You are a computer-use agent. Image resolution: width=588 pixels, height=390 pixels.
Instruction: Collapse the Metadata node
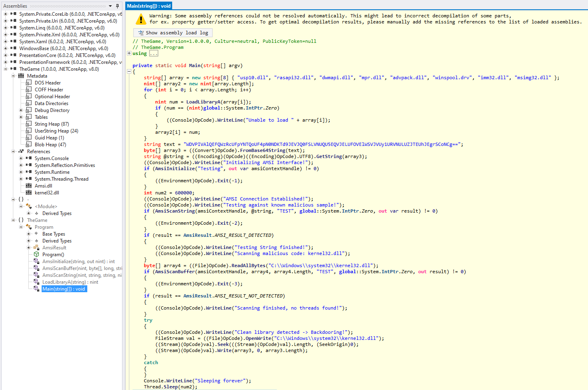click(13, 76)
